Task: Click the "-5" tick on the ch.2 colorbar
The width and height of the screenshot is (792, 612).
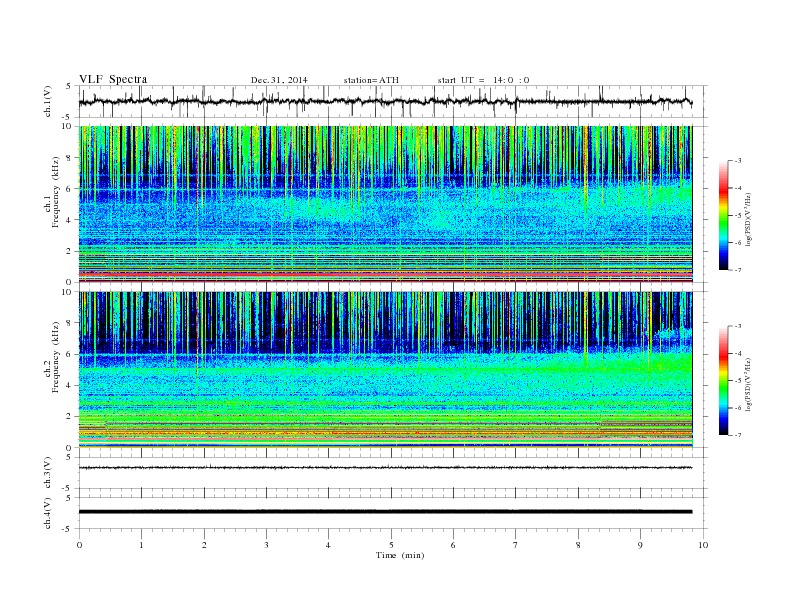Action: (x=738, y=381)
